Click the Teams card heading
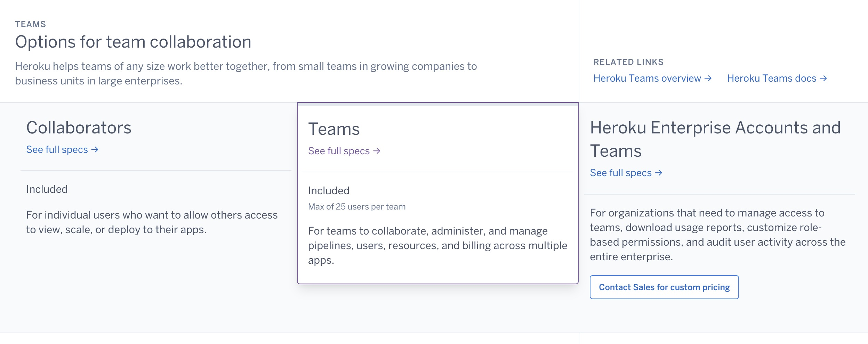Viewport: 868px width, 344px height. point(335,129)
